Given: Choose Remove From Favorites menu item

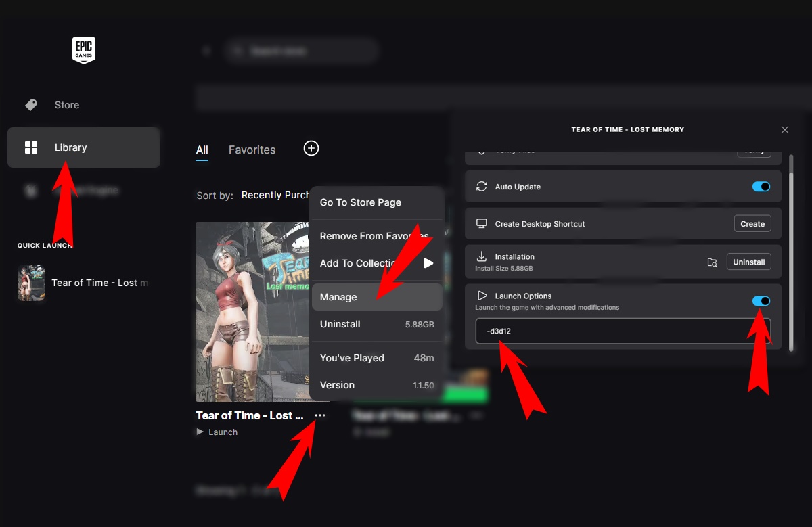Looking at the screenshot, I should click(377, 236).
